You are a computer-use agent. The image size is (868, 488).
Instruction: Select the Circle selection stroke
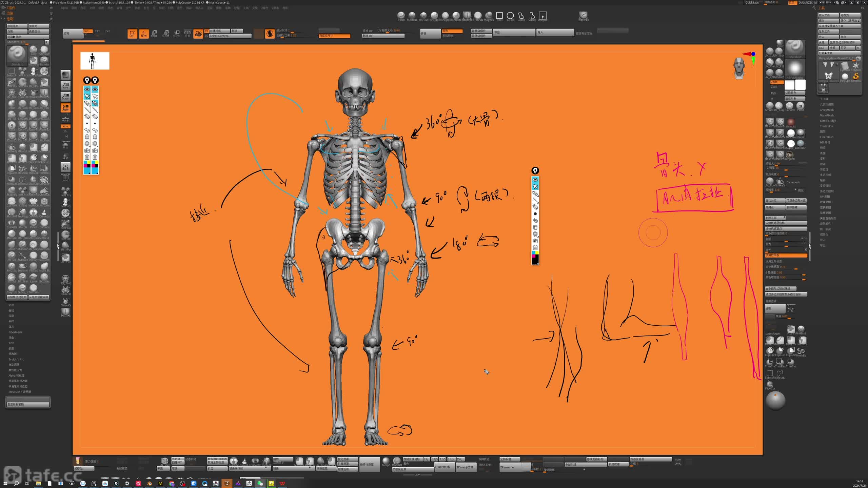pos(510,16)
